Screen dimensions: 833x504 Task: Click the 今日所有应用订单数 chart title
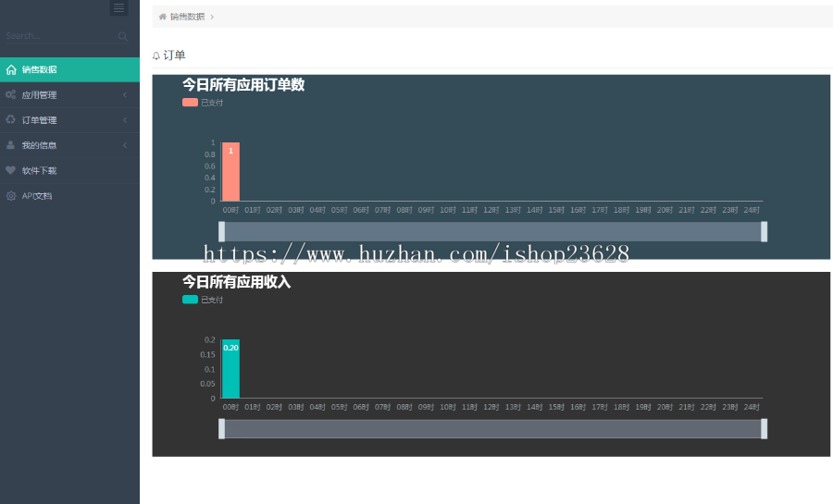coord(243,85)
